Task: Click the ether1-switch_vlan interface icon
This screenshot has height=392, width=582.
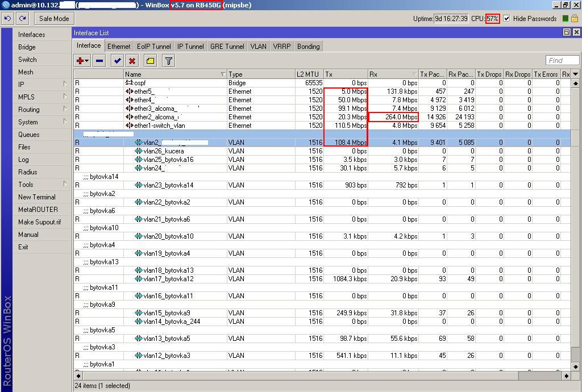Action: (129, 126)
